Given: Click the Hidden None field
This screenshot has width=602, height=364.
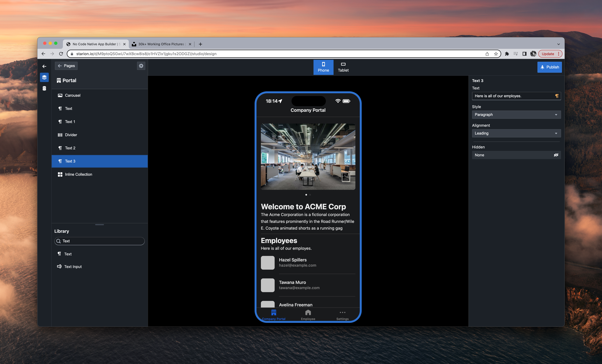Looking at the screenshot, I should coord(516,155).
